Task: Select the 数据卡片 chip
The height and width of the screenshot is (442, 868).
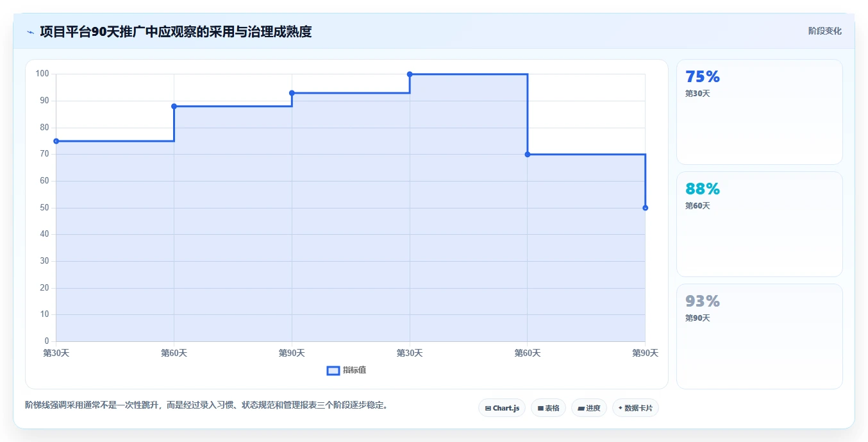Action: 635,408
